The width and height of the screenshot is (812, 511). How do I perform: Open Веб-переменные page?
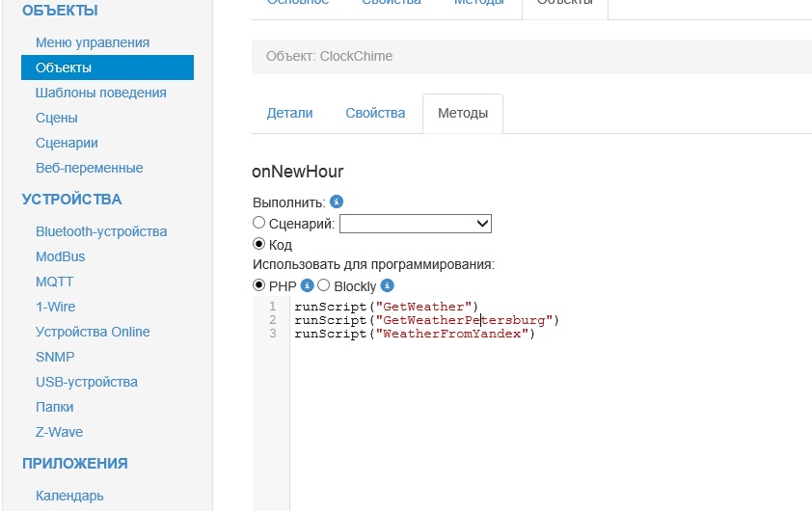[89, 168]
